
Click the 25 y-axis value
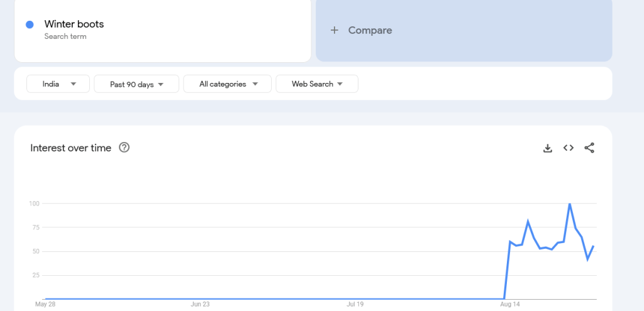[35, 275]
